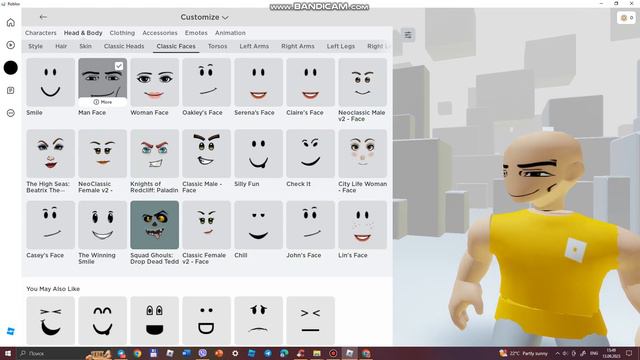Equip Claire's Face
640x360 pixels.
pos(310,82)
